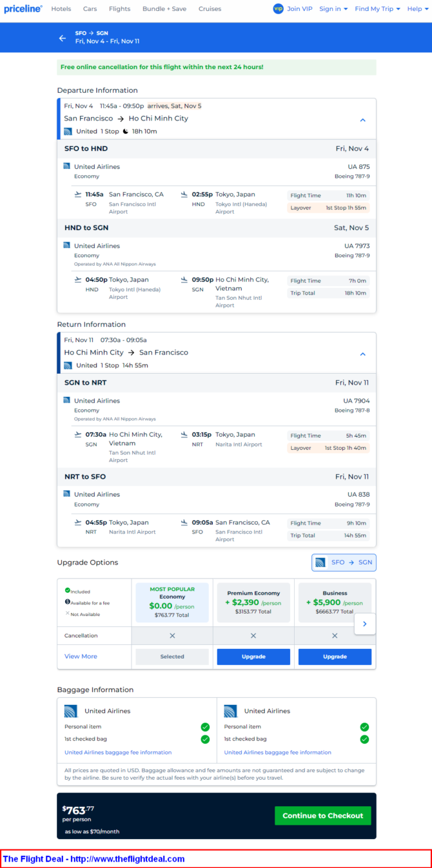The width and height of the screenshot is (432, 868).
Task: Select the SFO → SGN upgrade tab
Action: point(344,563)
